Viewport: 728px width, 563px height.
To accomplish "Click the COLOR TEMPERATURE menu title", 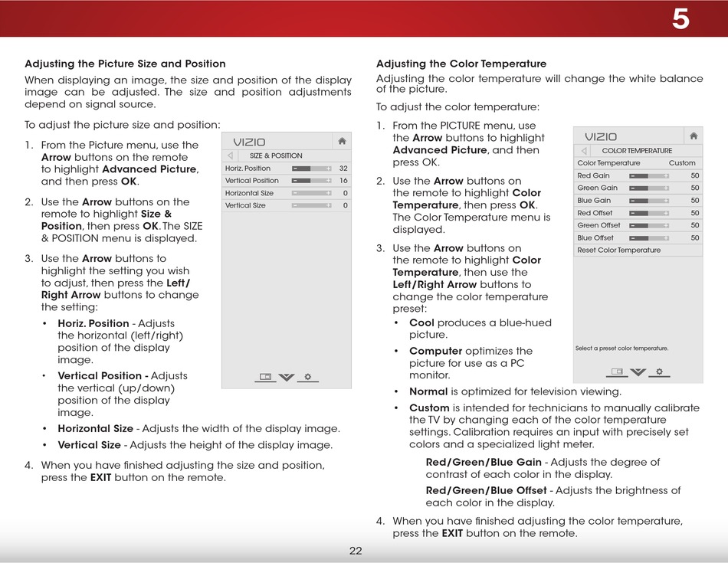I will (637, 150).
